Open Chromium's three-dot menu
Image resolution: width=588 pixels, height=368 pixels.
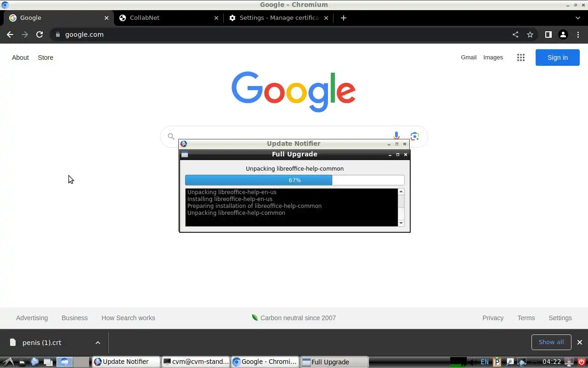[x=578, y=34]
